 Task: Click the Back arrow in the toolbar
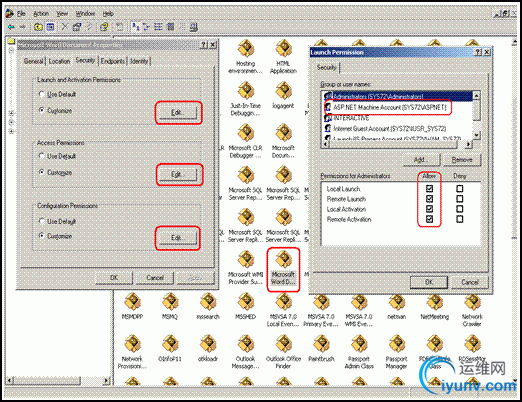tap(11, 27)
